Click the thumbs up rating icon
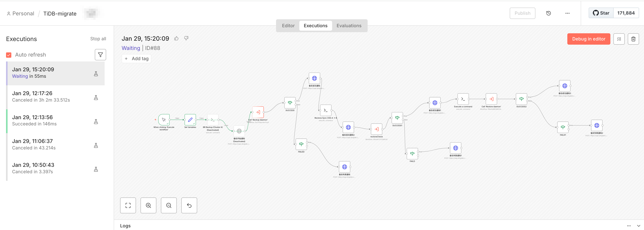The height and width of the screenshot is (230, 644). click(176, 38)
